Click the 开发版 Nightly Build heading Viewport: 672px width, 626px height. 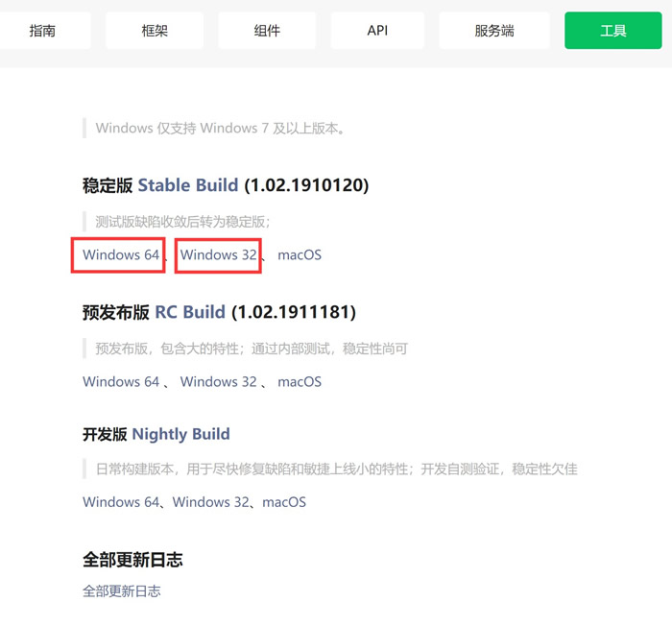tap(156, 434)
